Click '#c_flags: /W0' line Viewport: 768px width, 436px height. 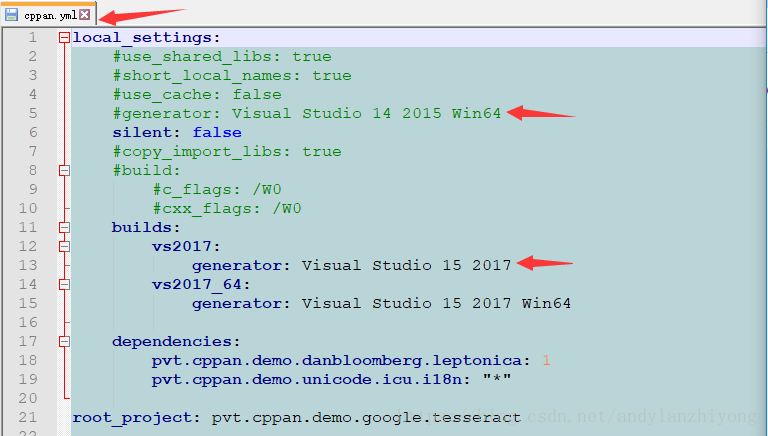point(217,190)
